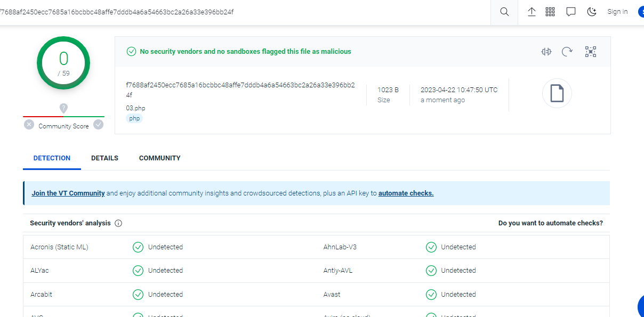Click the Undetected check icon for Avast
The image size is (644, 317).
431,295
